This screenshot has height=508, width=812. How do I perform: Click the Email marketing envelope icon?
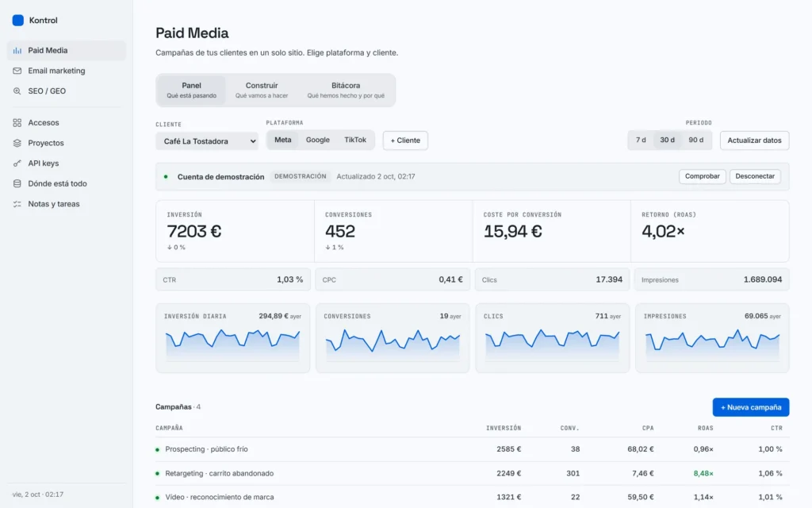[17, 71]
